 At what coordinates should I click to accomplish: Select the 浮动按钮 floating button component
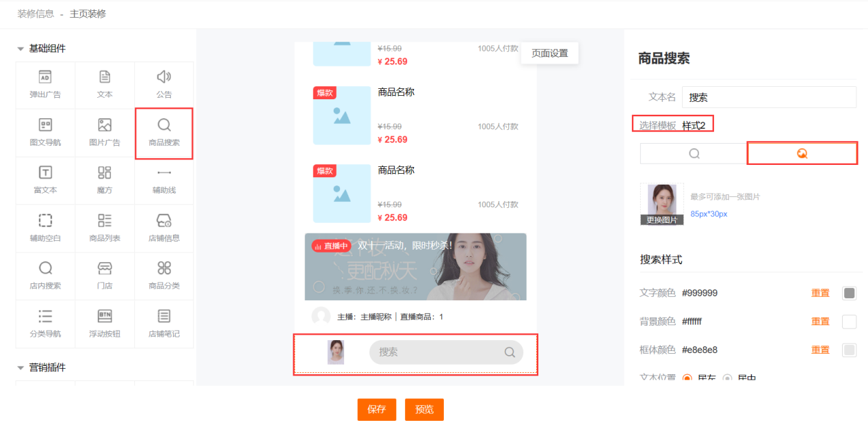tap(104, 324)
